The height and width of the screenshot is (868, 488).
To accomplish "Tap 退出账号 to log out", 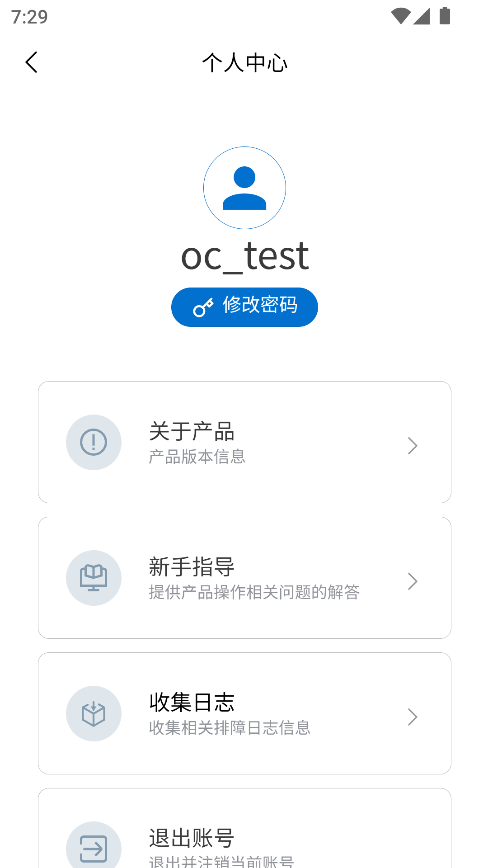I will pyautogui.click(x=192, y=838).
